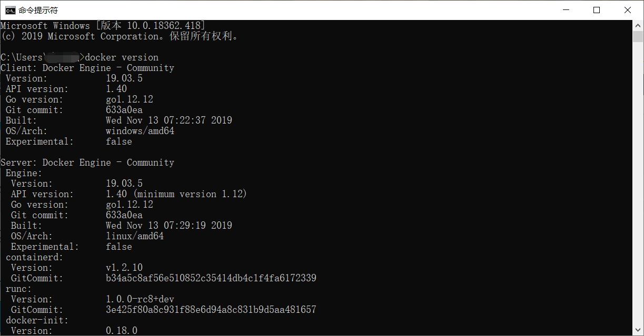
Task: Click the 'Server: Docker Engine - Community' line
Action: tap(87, 162)
